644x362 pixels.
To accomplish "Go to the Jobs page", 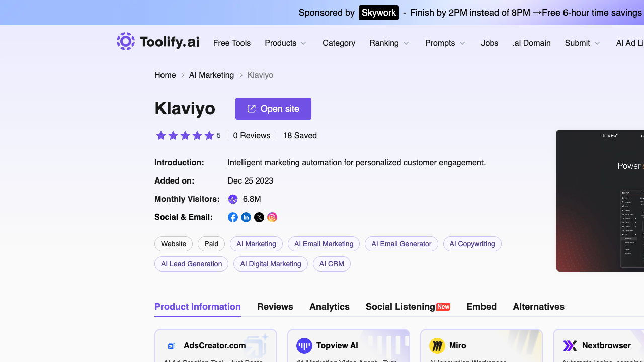I will (490, 43).
